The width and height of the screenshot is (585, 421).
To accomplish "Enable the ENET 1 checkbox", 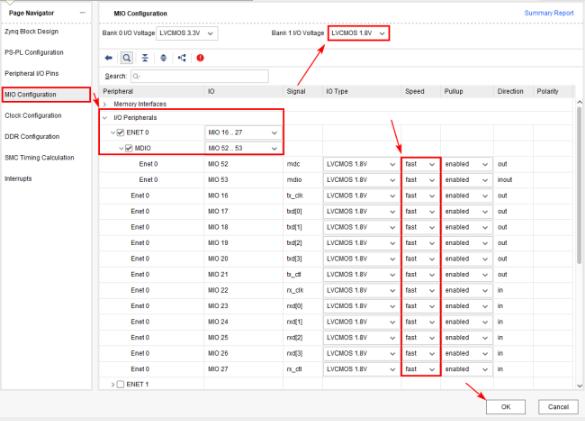I will point(121,384).
